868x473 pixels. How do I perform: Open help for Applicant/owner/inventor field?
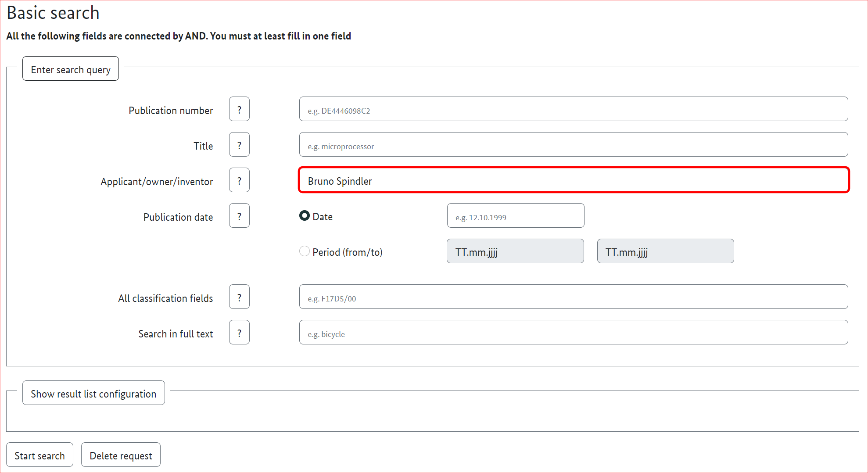click(x=239, y=180)
